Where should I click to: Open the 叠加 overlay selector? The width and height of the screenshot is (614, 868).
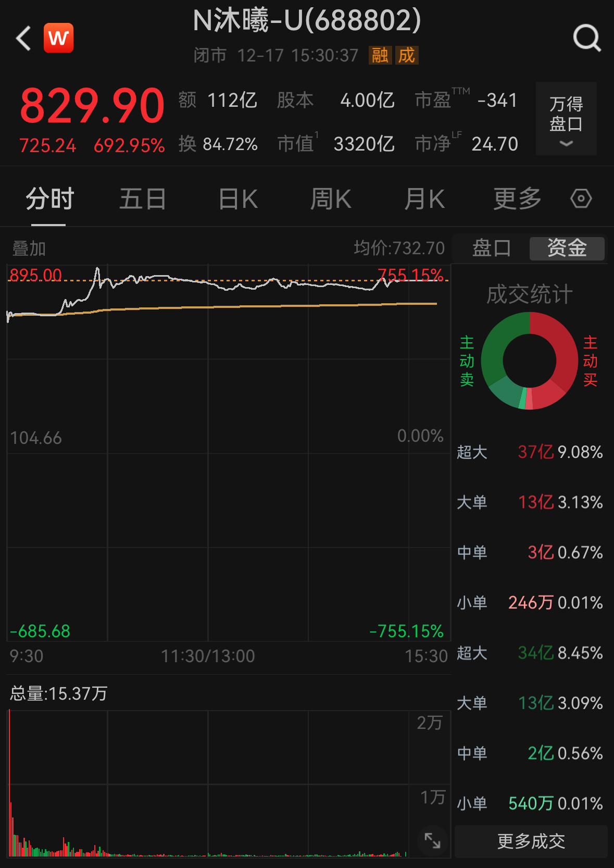(29, 249)
